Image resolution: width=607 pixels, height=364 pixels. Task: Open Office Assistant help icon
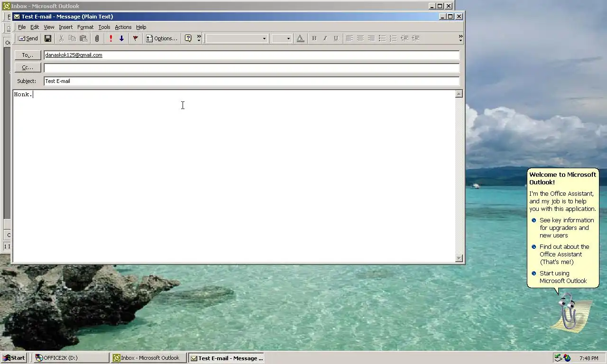(x=188, y=38)
